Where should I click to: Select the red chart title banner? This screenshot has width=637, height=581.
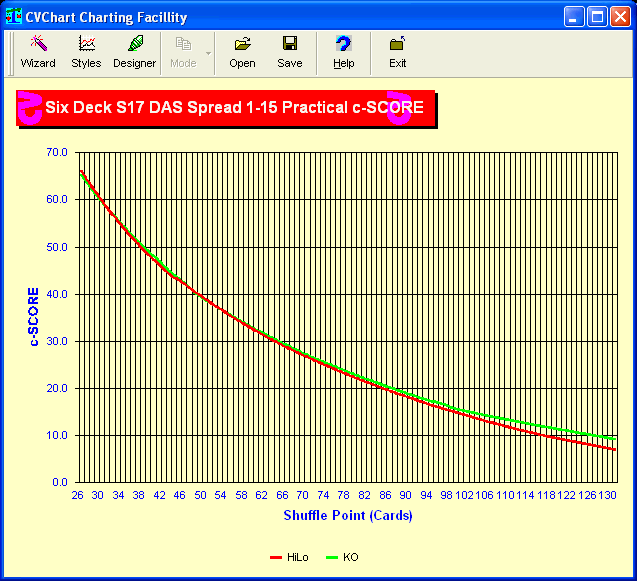point(227,107)
